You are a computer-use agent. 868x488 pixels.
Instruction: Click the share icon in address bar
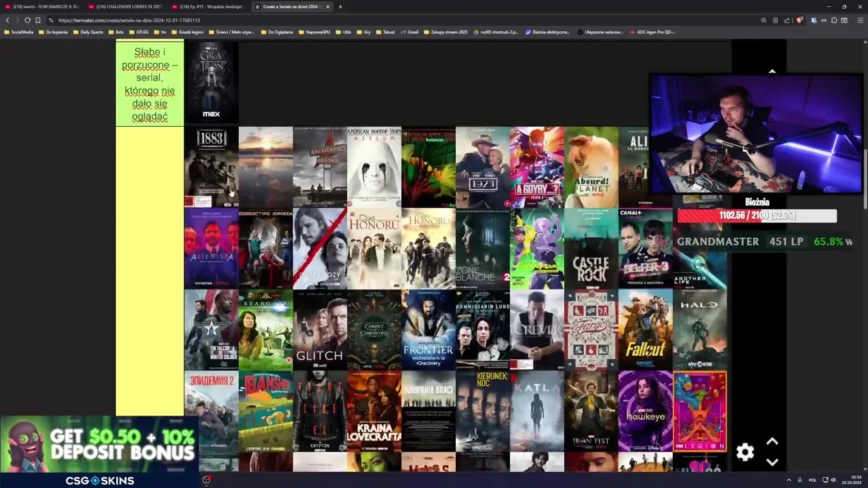787,20
